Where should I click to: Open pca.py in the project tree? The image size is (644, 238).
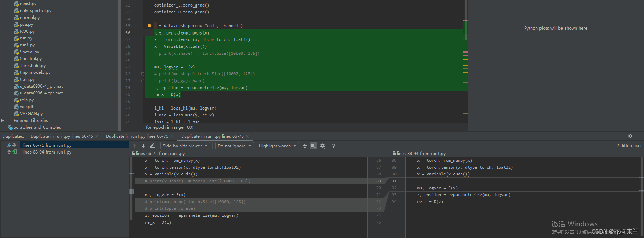coord(26,24)
